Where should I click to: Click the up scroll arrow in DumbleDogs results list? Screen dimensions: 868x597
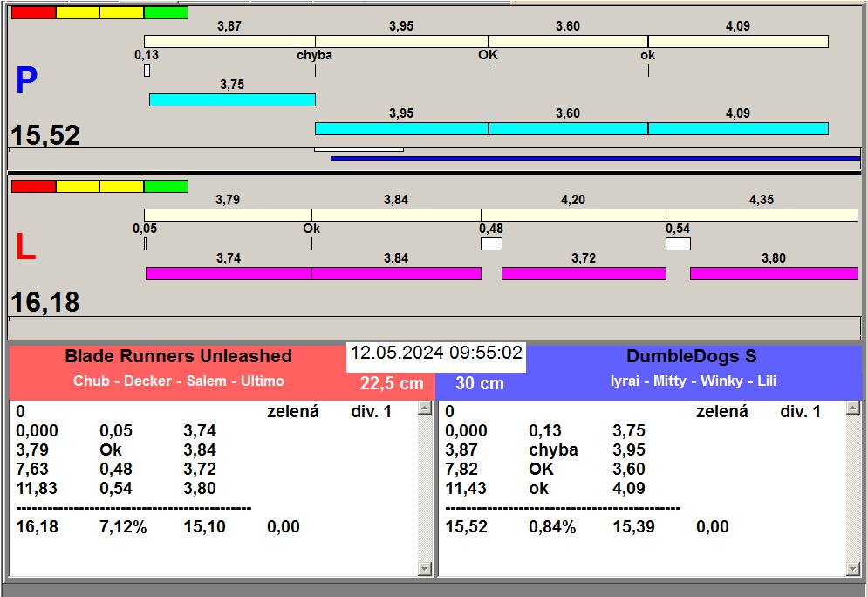tap(853, 408)
